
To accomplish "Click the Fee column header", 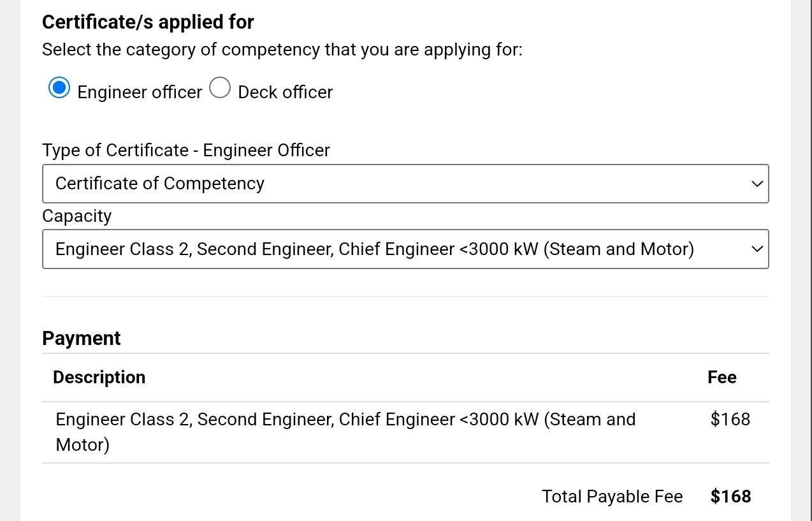I will pos(721,378).
